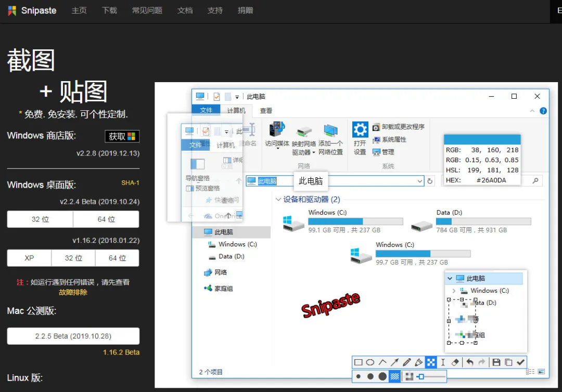Switch to large icons view in status bar

(541, 372)
